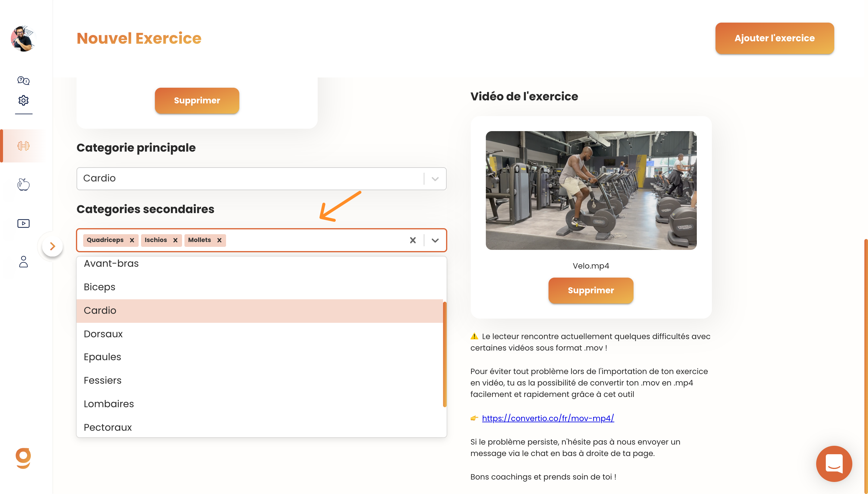
Task: Select Biceps from the list
Action: click(x=259, y=287)
